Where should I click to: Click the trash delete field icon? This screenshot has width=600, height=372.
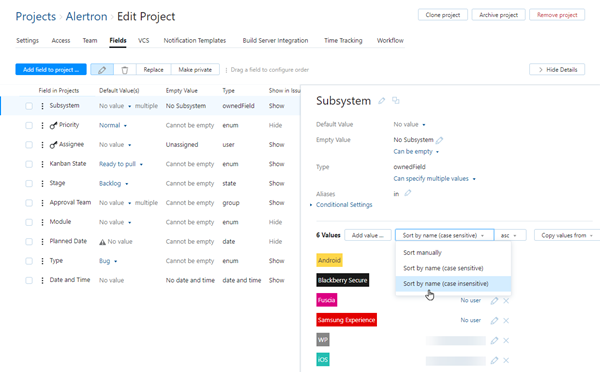[x=125, y=70]
